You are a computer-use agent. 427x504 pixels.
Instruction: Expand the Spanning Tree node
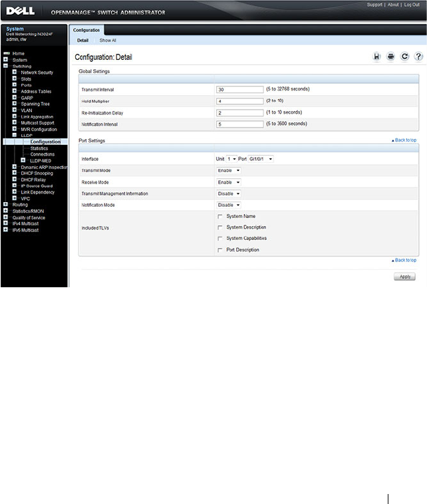tap(15, 104)
